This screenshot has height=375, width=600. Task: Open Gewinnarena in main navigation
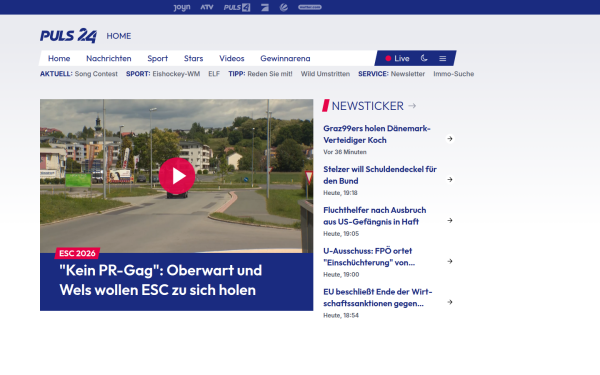point(285,58)
